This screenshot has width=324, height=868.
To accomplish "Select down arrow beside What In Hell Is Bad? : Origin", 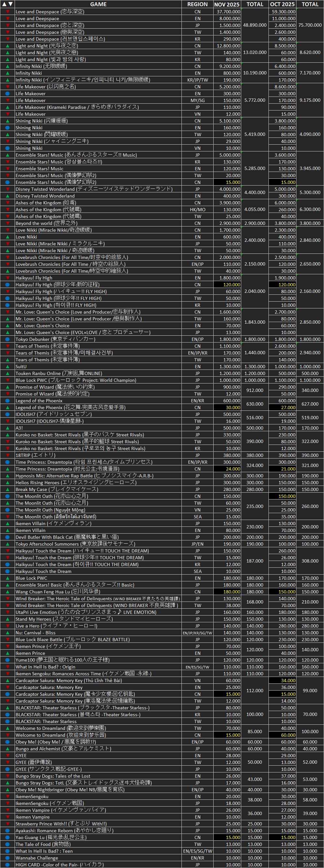I will pyautogui.click(x=7, y=667).
